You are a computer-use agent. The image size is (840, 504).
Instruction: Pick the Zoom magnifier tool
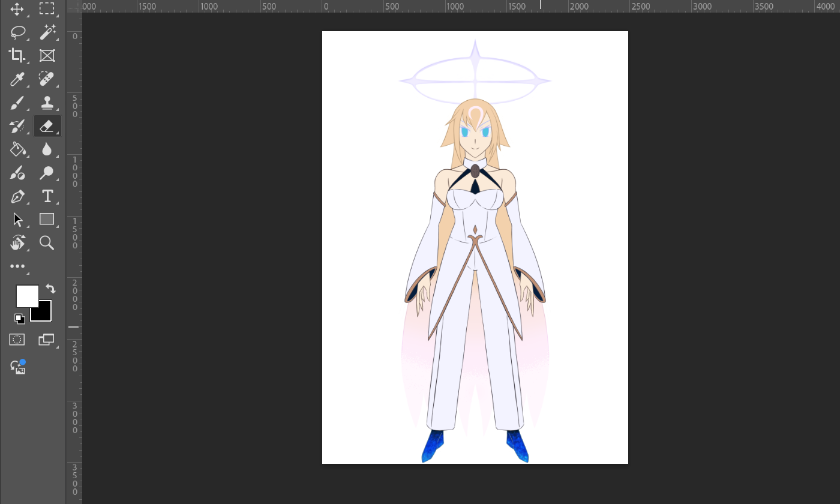[47, 242]
